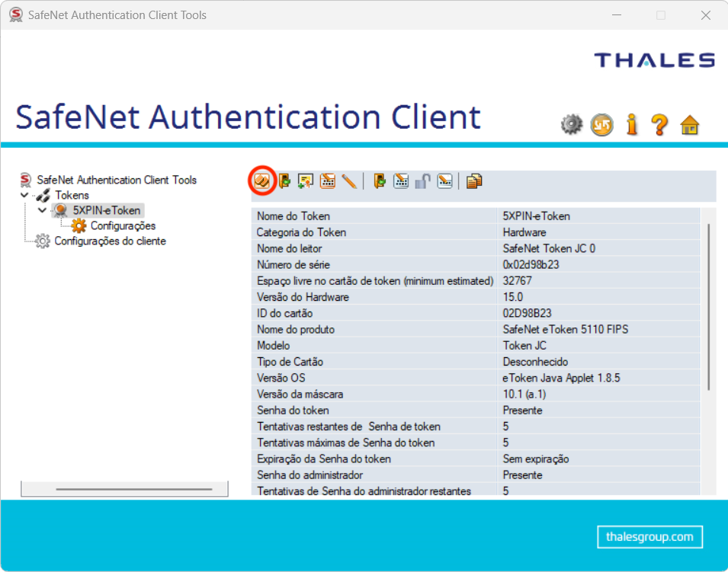Select 'Tentativas máximas de Senha do token' label

[346, 443]
